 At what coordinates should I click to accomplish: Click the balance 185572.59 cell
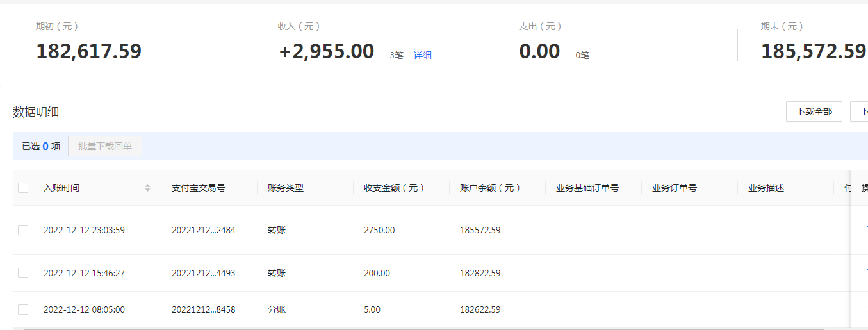[480, 230]
